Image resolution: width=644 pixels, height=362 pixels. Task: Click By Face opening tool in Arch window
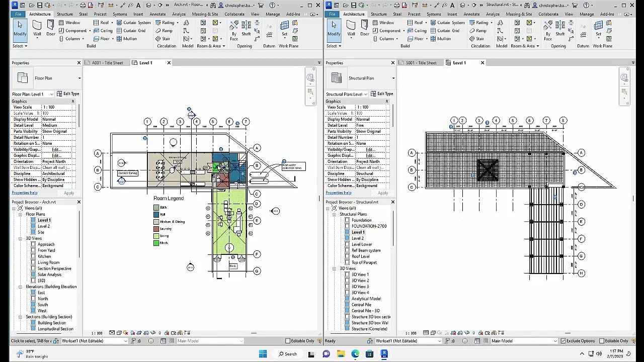point(234,30)
